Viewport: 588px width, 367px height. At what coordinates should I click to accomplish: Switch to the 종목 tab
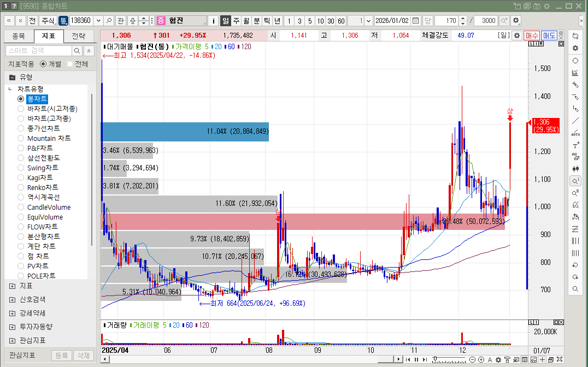tap(19, 36)
